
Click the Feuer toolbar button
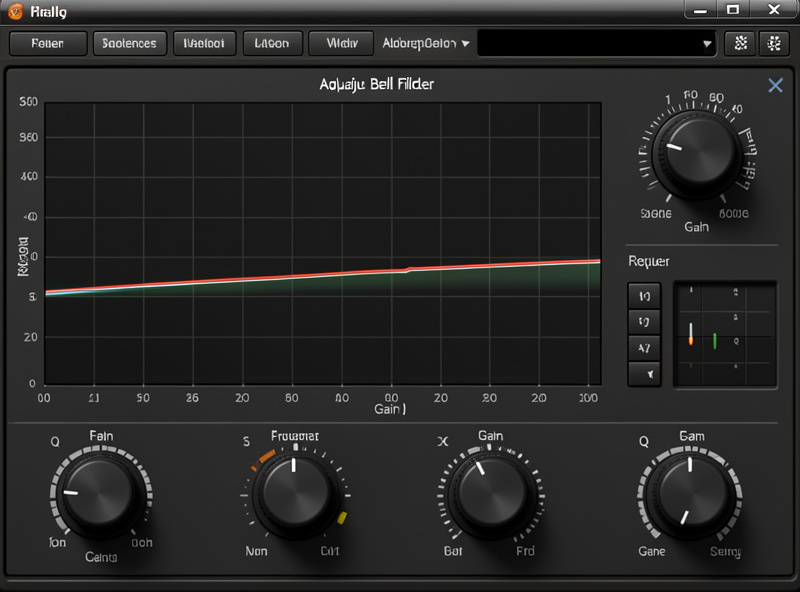click(48, 43)
